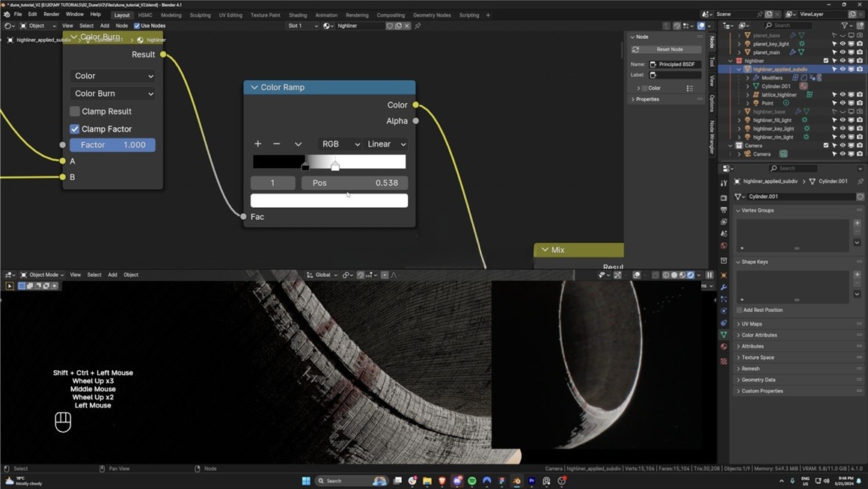Open the Render menu
This screenshot has height=489, width=868.
(x=51, y=14)
